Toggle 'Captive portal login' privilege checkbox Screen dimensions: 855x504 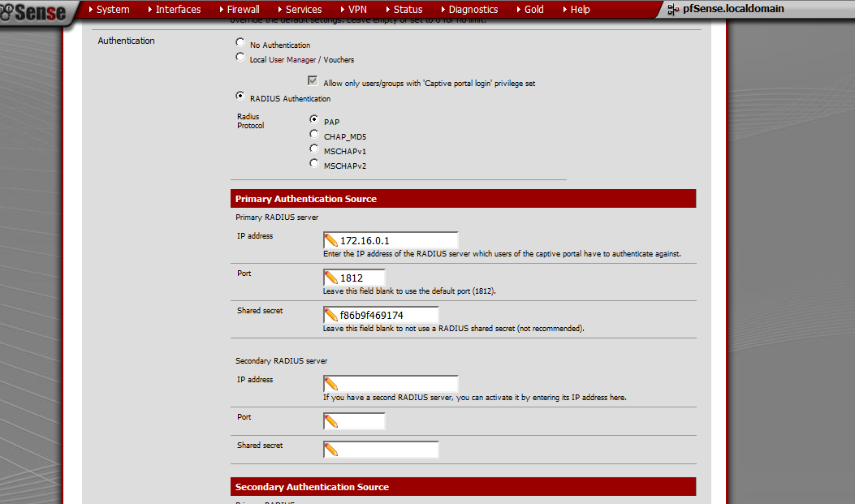tap(312, 81)
